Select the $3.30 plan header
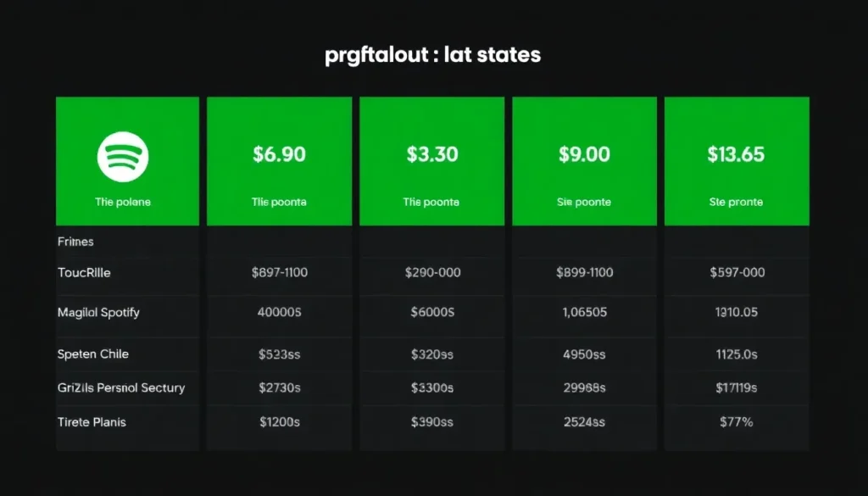Image resolution: width=868 pixels, height=496 pixels. coord(431,161)
